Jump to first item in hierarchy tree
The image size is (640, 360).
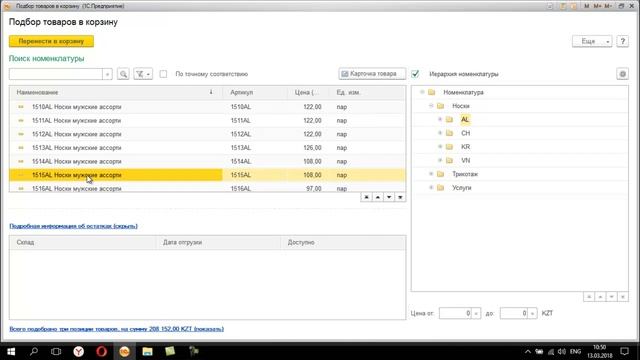coord(589,297)
